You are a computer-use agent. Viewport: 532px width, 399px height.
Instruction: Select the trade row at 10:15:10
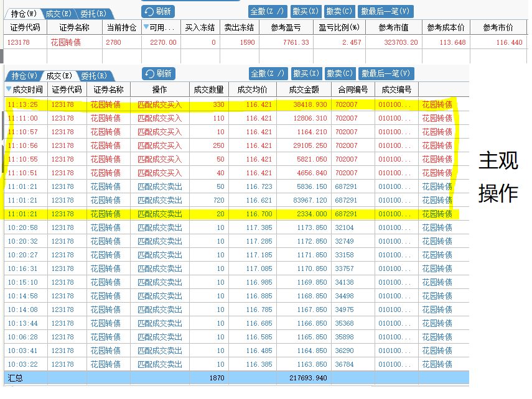236,282
